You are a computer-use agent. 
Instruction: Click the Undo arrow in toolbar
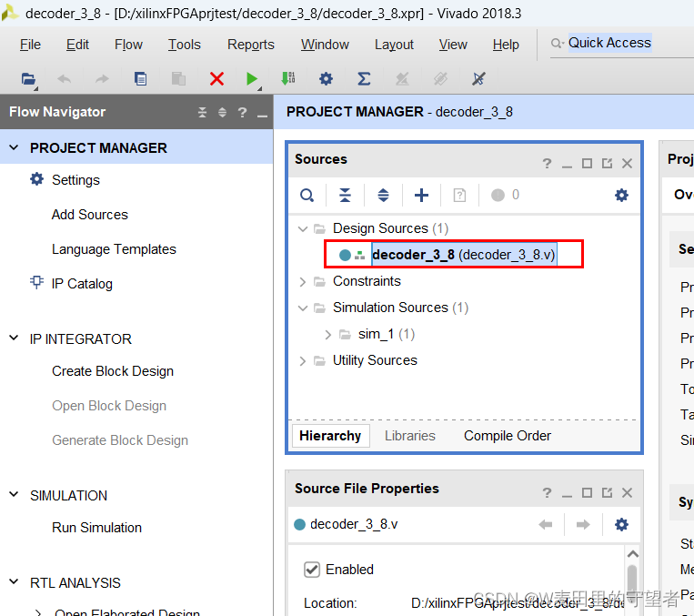click(x=65, y=79)
